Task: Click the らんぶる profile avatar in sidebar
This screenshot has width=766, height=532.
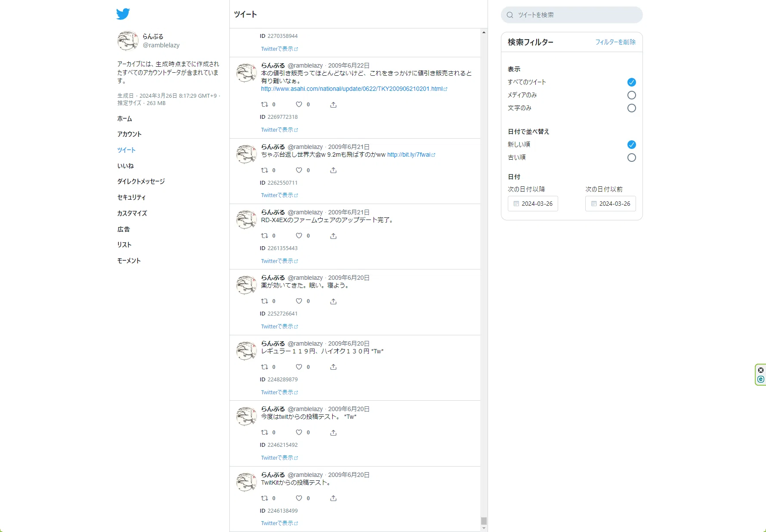Action: (x=128, y=41)
